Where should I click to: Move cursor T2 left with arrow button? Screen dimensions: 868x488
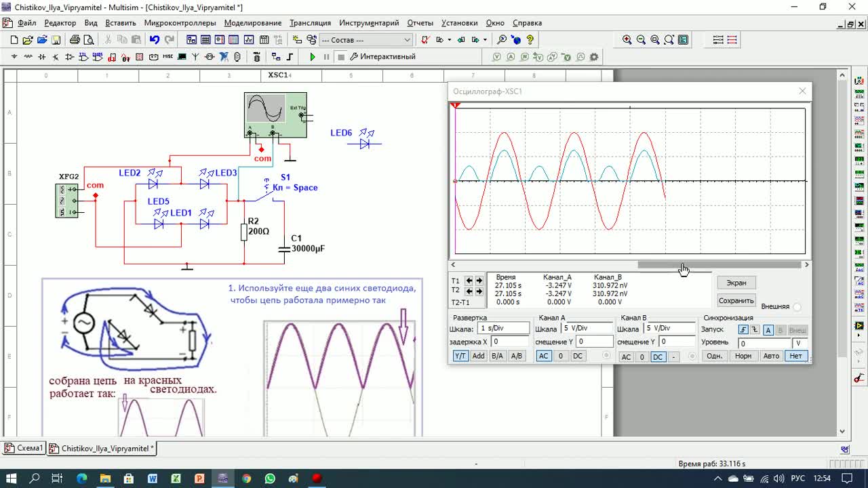pos(469,290)
